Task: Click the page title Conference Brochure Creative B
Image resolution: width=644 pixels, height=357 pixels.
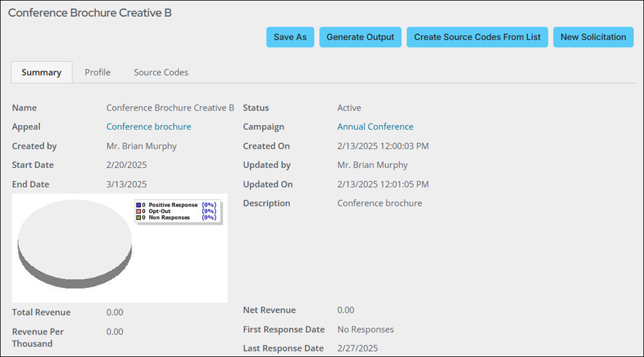Action: coord(90,13)
